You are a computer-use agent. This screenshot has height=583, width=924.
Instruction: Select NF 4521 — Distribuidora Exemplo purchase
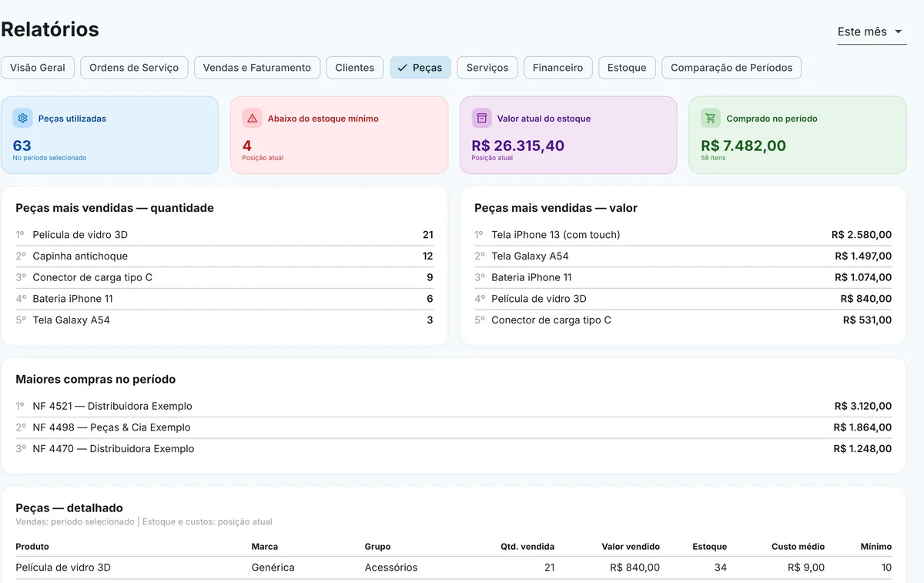454,406
